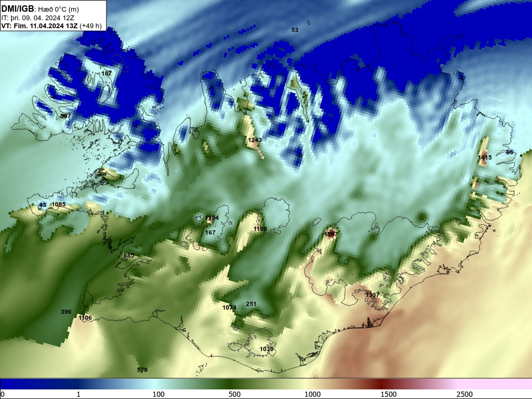Screen dimensions: 532x399
Task: Click the map value 167
Action: tap(210, 232)
